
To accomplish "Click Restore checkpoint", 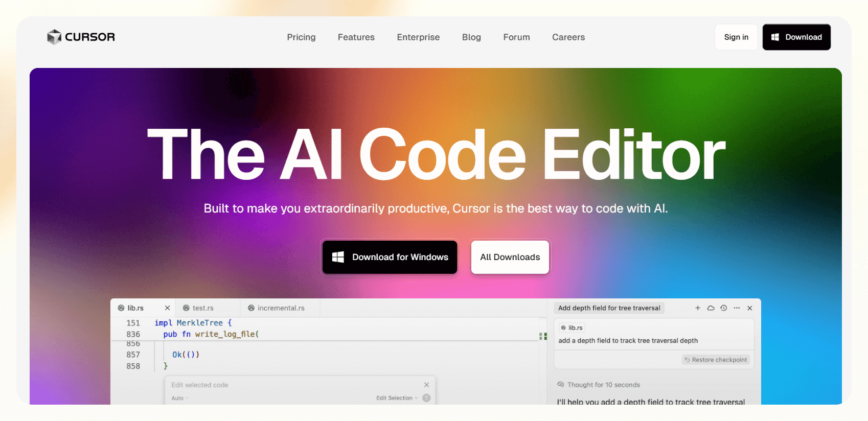I will pos(716,360).
